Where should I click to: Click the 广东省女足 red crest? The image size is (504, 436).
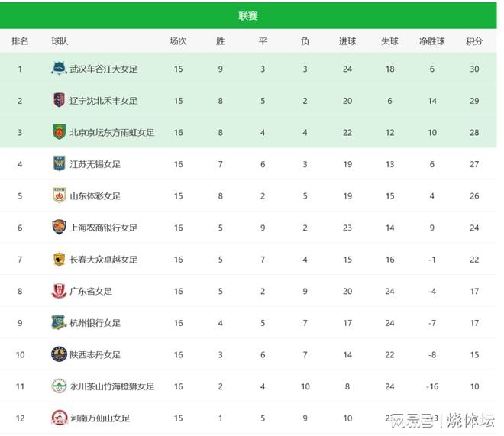59,290
